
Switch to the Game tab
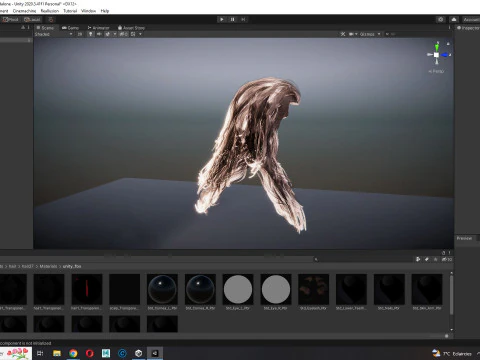(70, 28)
